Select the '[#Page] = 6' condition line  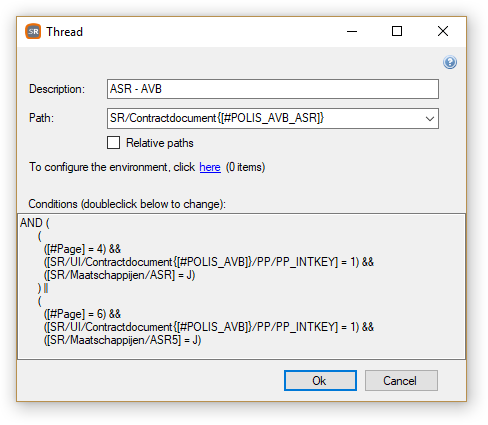tap(82, 314)
